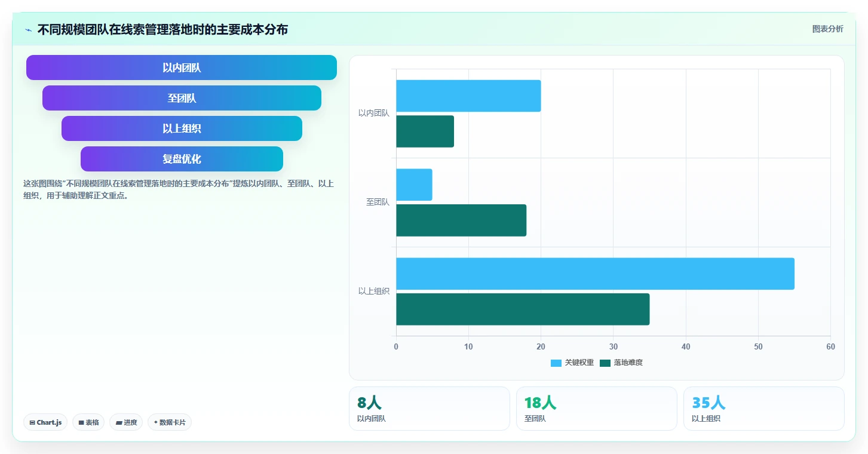Image resolution: width=868 pixels, height=454 pixels.
Task: Click the 以内团队 y-axis label
Action: coord(374,113)
